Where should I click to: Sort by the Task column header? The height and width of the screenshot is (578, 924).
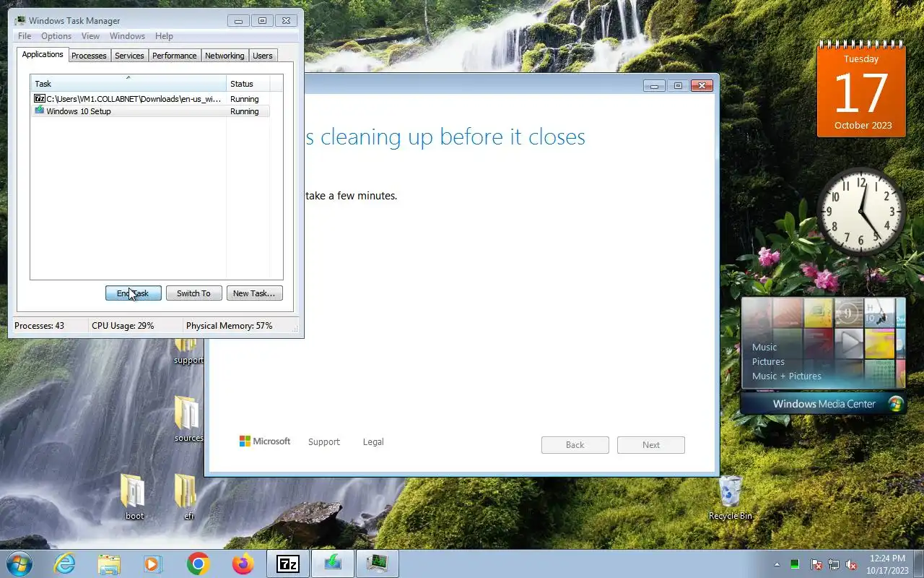point(128,84)
